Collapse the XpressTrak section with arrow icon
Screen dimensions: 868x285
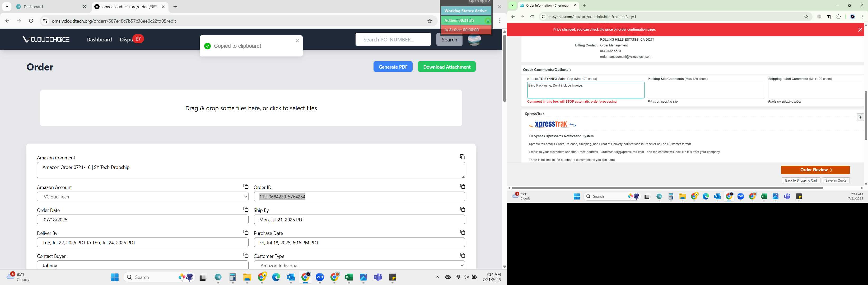(x=860, y=117)
